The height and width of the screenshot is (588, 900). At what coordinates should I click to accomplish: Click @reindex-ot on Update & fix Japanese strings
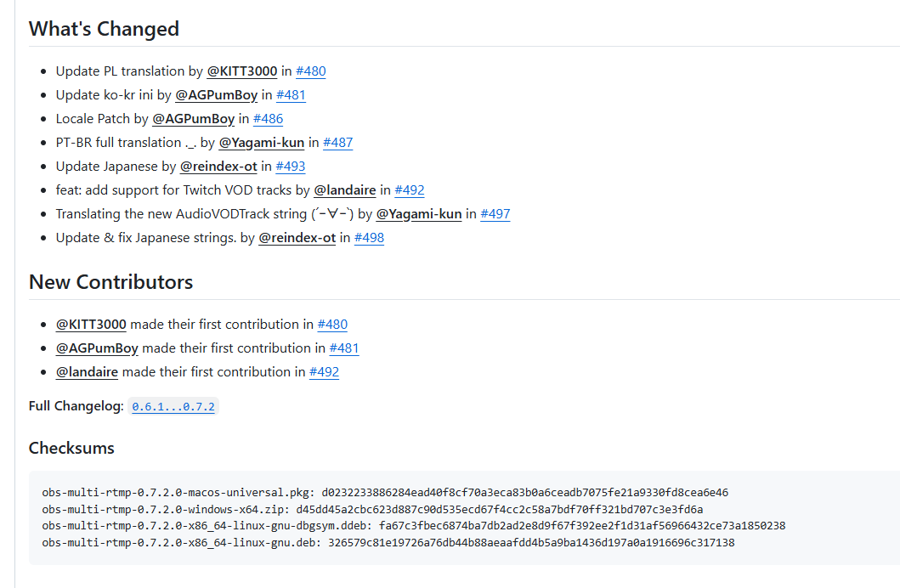[x=297, y=238]
